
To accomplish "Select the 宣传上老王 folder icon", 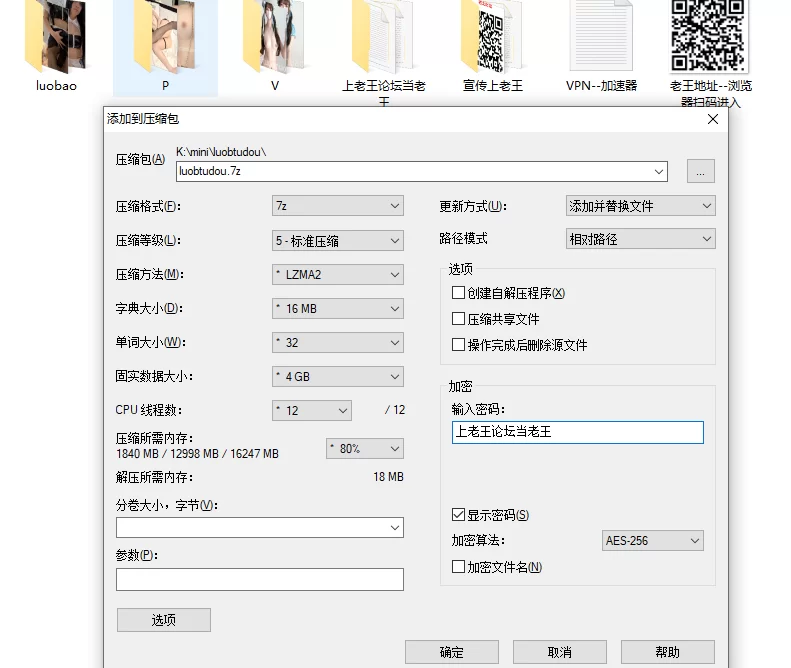I will click(492, 36).
